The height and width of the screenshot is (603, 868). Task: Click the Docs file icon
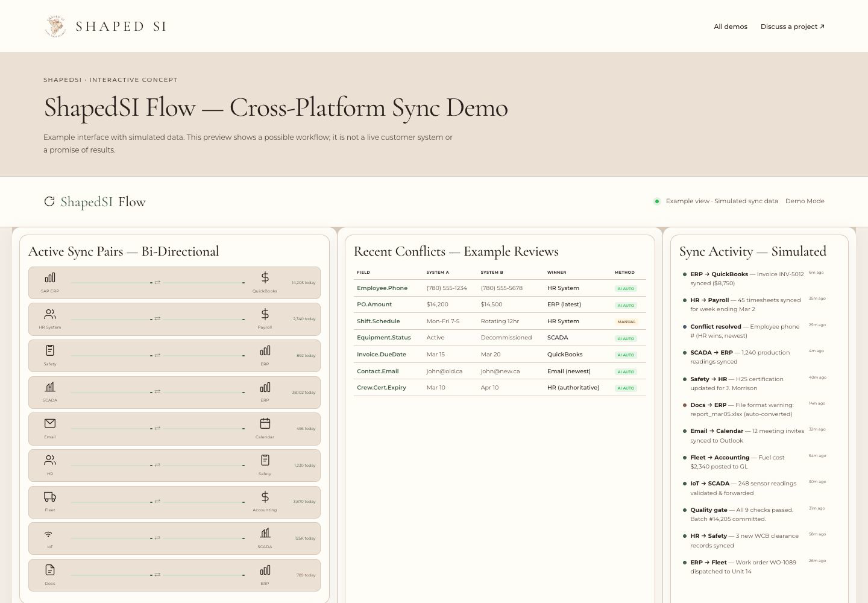pyautogui.click(x=50, y=570)
